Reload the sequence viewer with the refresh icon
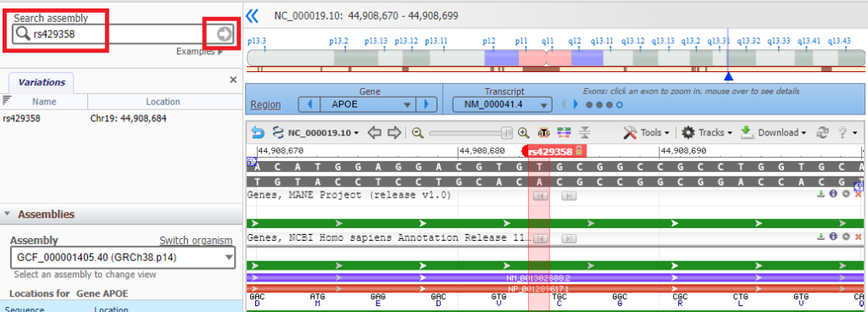Image resolution: width=868 pixels, height=312 pixels. click(822, 133)
